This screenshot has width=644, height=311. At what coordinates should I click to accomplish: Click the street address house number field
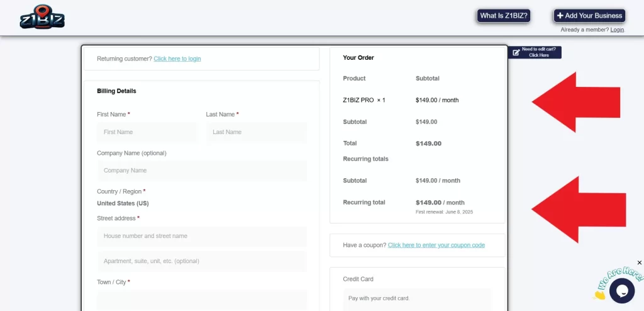tap(202, 236)
